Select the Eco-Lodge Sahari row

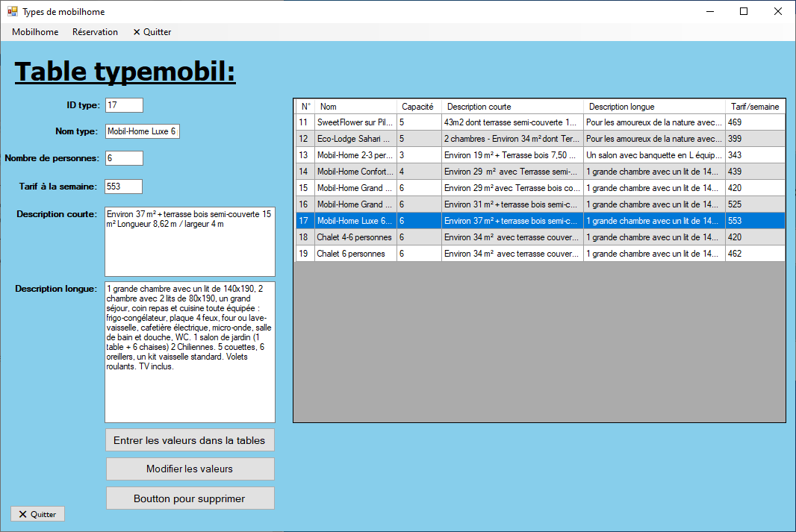[x=355, y=139]
